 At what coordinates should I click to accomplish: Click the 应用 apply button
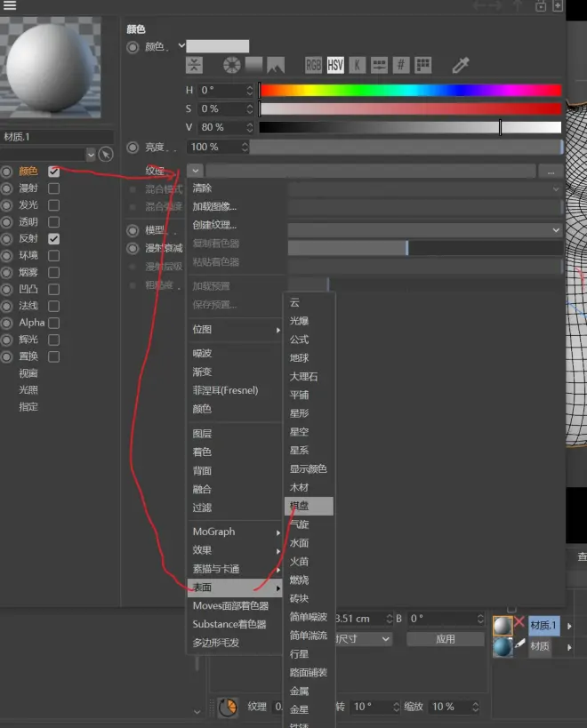point(446,639)
